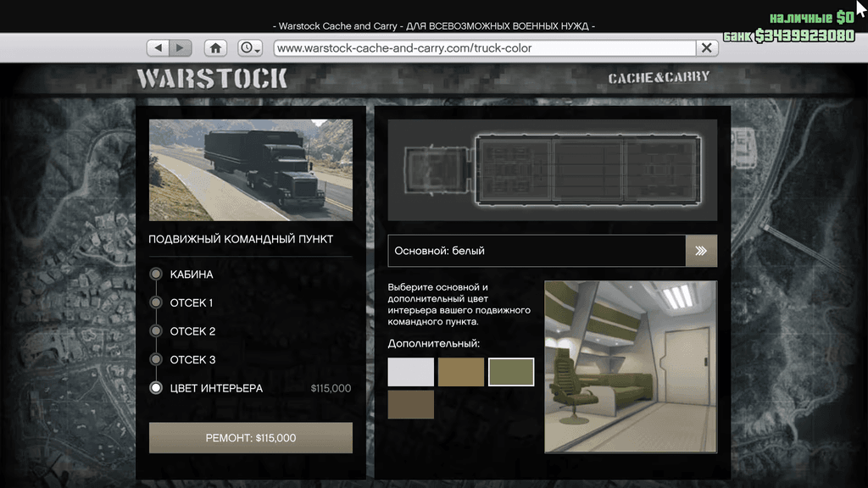This screenshot has height=488, width=868.
Task: Click the Основной: белый color field
Action: coord(537,251)
